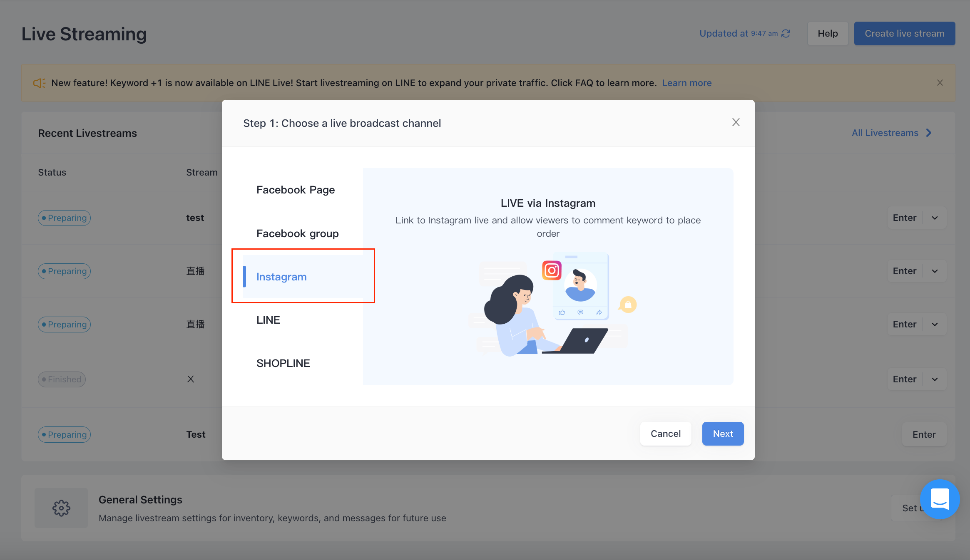Click the Cancel button
Image resolution: width=970 pixels, height=560 pixels.
(666, 434)
